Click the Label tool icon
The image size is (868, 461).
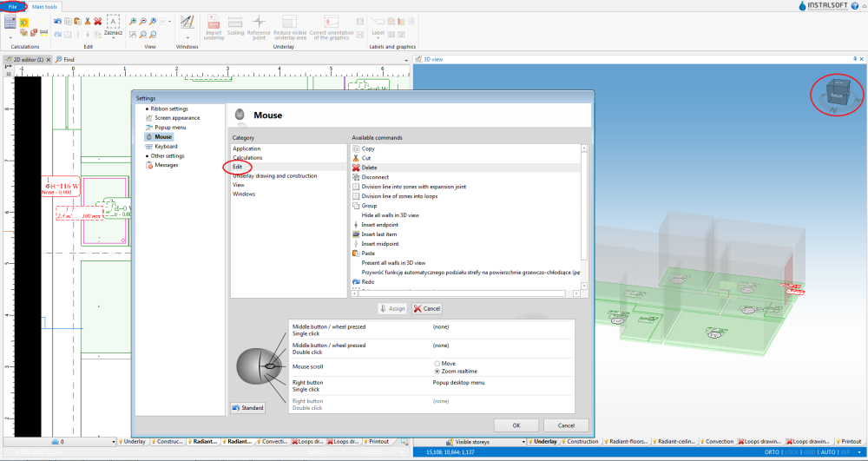pyautogui.click(x=378, y=22)
